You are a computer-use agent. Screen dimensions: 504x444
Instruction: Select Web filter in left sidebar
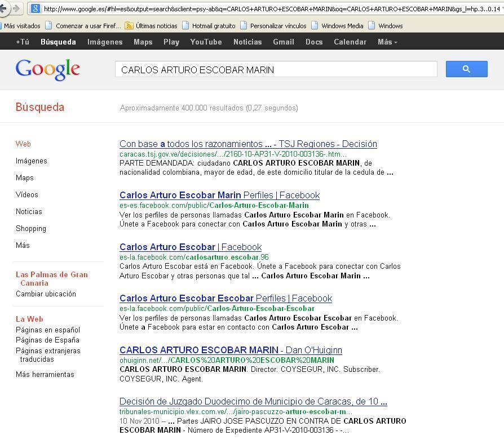(x=23, y=144)
